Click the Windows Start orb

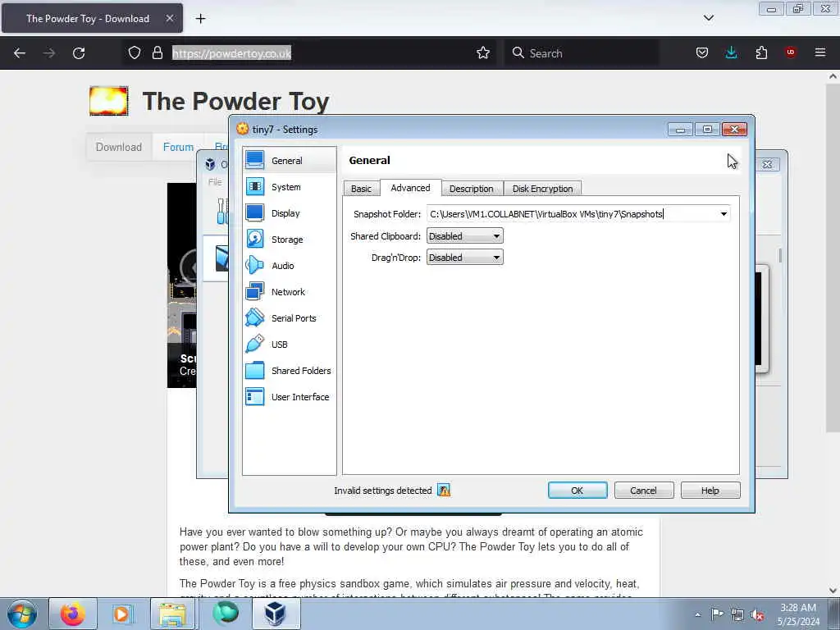coord(22,614)
